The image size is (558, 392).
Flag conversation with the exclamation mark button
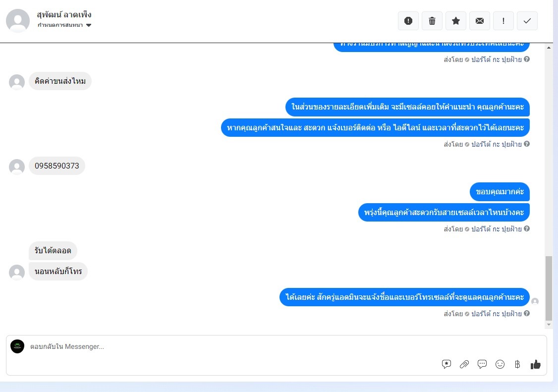(503, 21)
